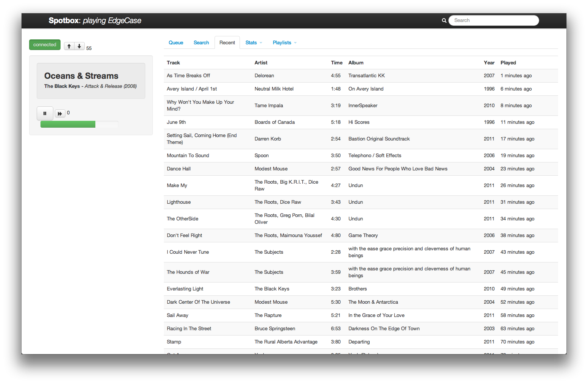
Task: Click the Spotbox title link
Action: pyautogui.click(x=95, y=20)
